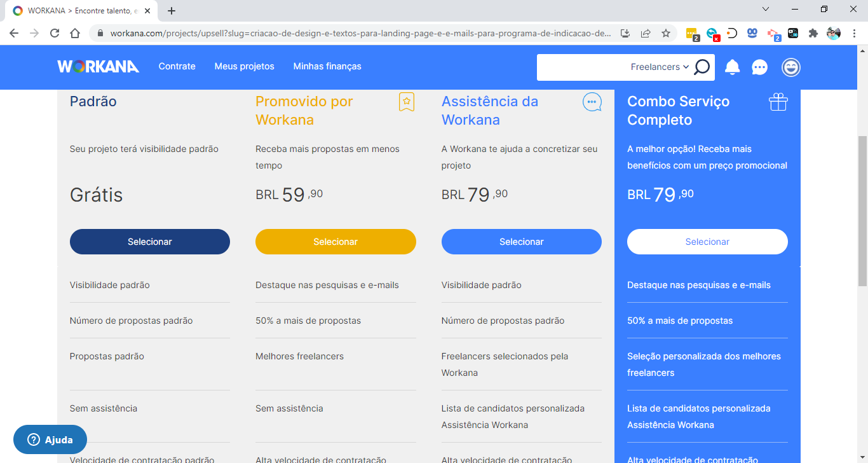Screen dimensions: 868x463
Task: Select the Assistência da Workana plan
Action: click(x=522, y=242)
